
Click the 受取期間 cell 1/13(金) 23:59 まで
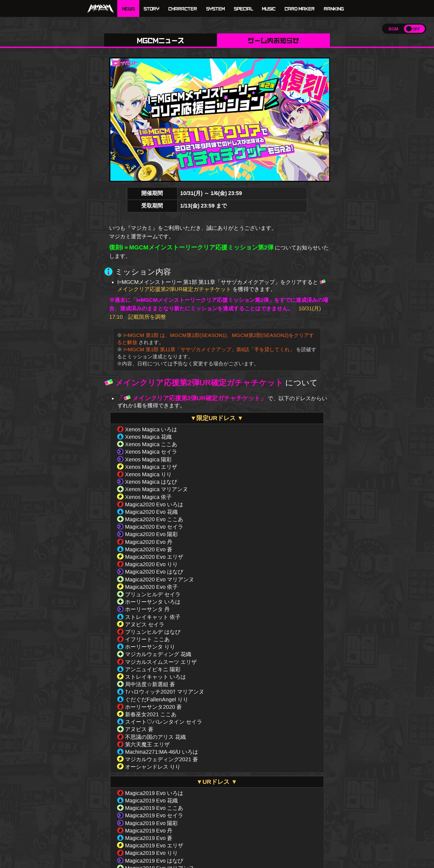coord(242,206)
